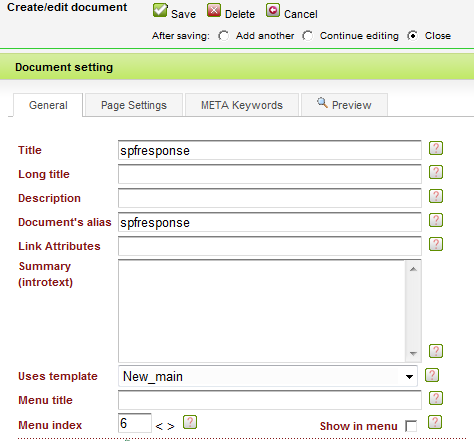Increase Menu index with the right arrow

171,426
